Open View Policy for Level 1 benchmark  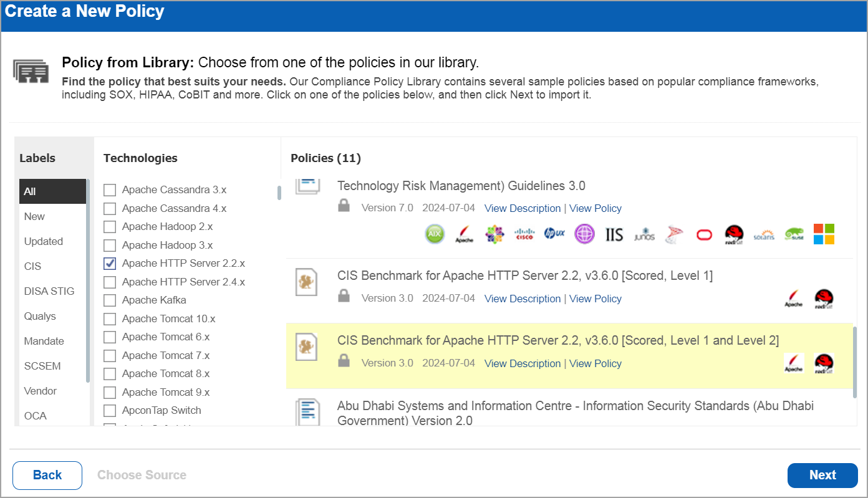coord(595,299)
